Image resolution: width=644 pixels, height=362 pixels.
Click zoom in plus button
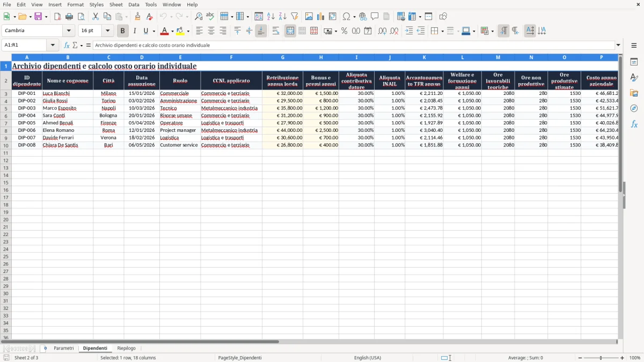point(623,358)
